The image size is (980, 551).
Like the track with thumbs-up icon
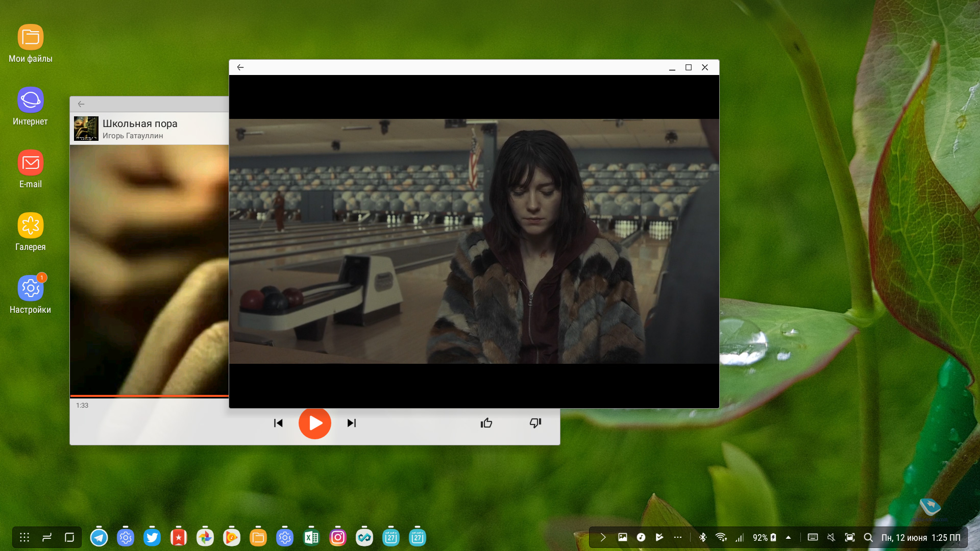point(486,423)
